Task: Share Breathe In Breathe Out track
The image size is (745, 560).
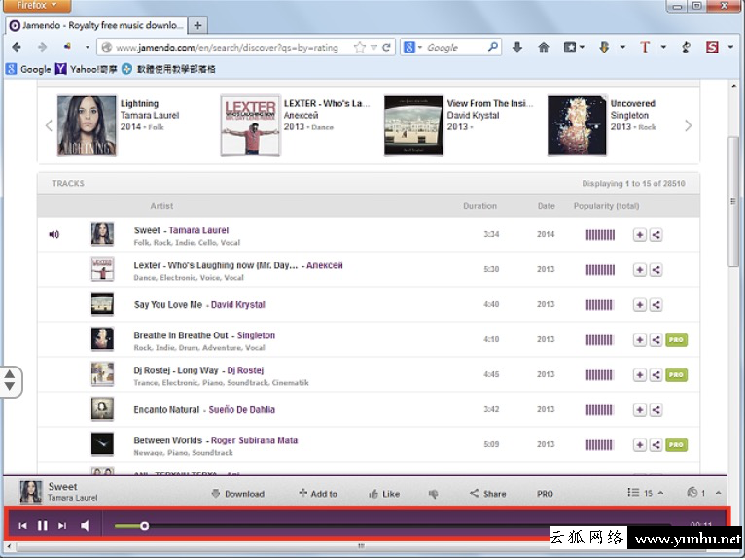Action: point(656,340)
